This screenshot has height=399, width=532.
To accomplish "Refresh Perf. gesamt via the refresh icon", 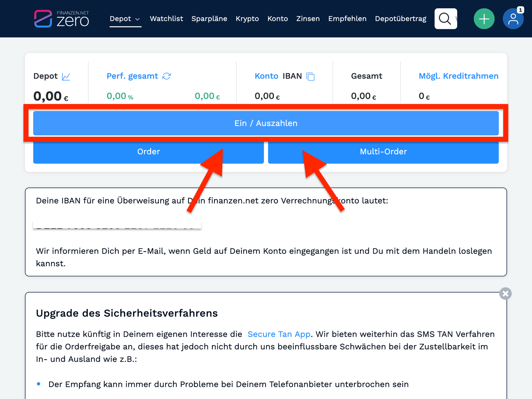I will click(167, 76).
